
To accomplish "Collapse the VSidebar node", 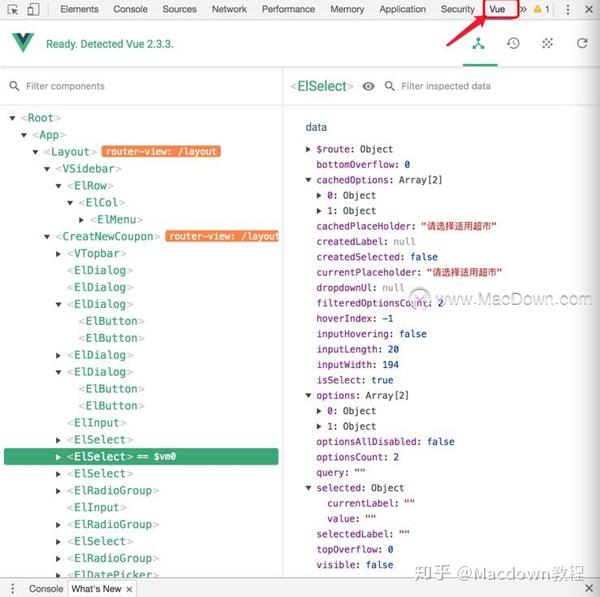I will pos(47,169).
